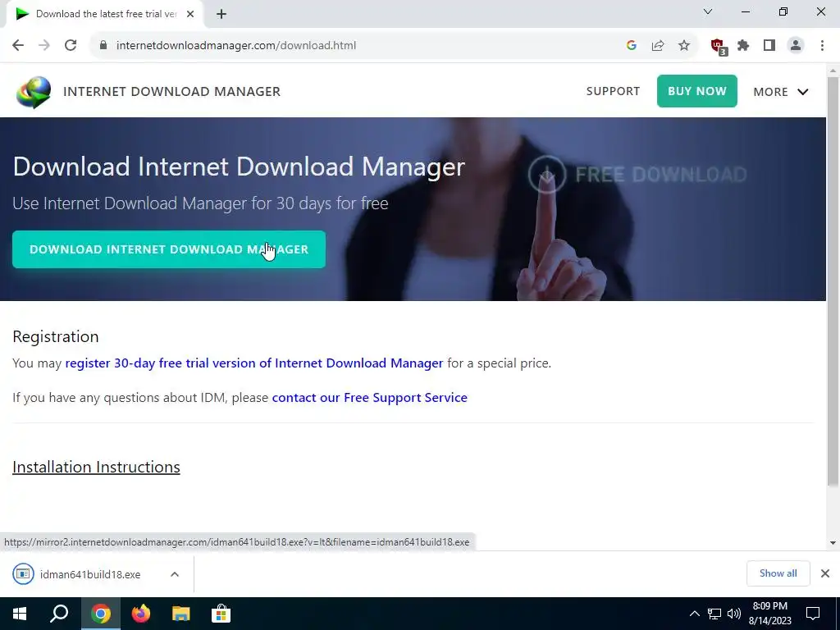Screen dimensions: 840x630
Task: Go back using the browser back arrow
Action: 18,46
